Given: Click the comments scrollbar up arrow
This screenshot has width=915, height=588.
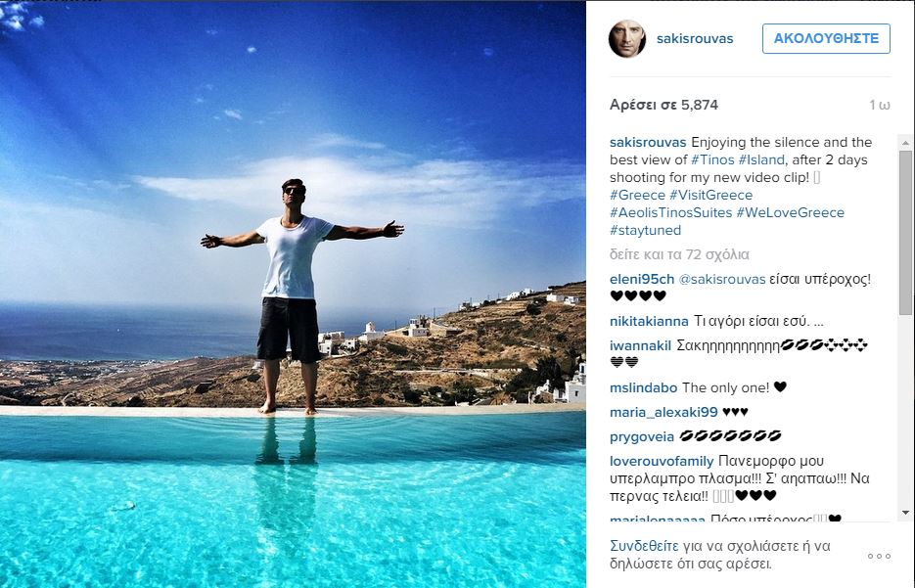Looking at the screenshot, I should coord(905,142).
